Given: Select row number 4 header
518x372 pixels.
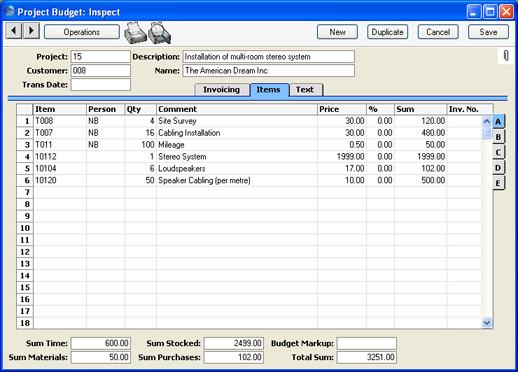Looking at the screenshot, I should [25, 157].
